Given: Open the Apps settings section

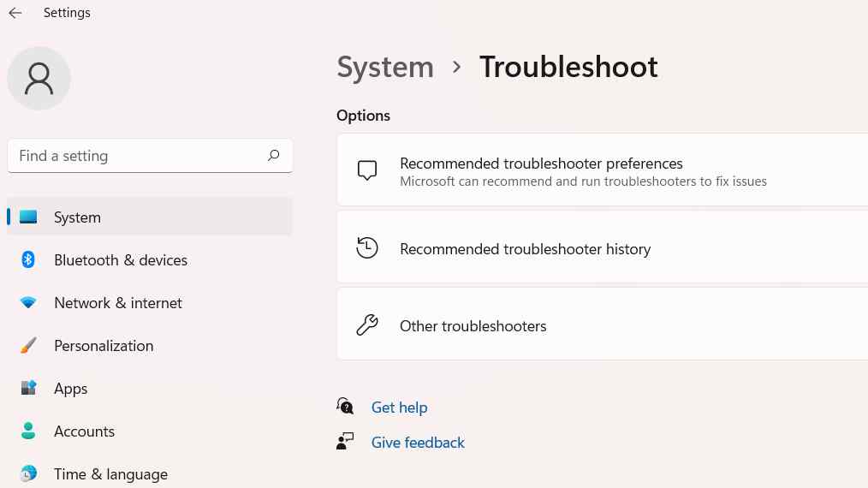Looking at the screenshot, I should (x=150, y=389).
